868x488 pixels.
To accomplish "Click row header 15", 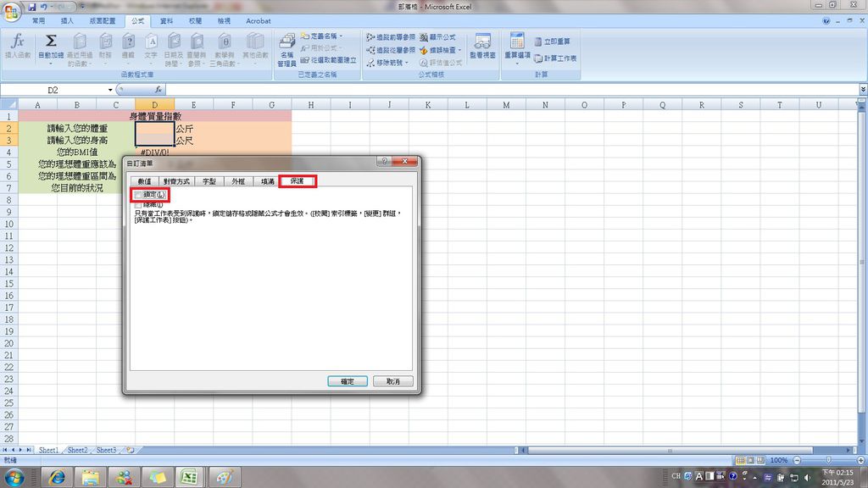I will [x=8, y=284].
